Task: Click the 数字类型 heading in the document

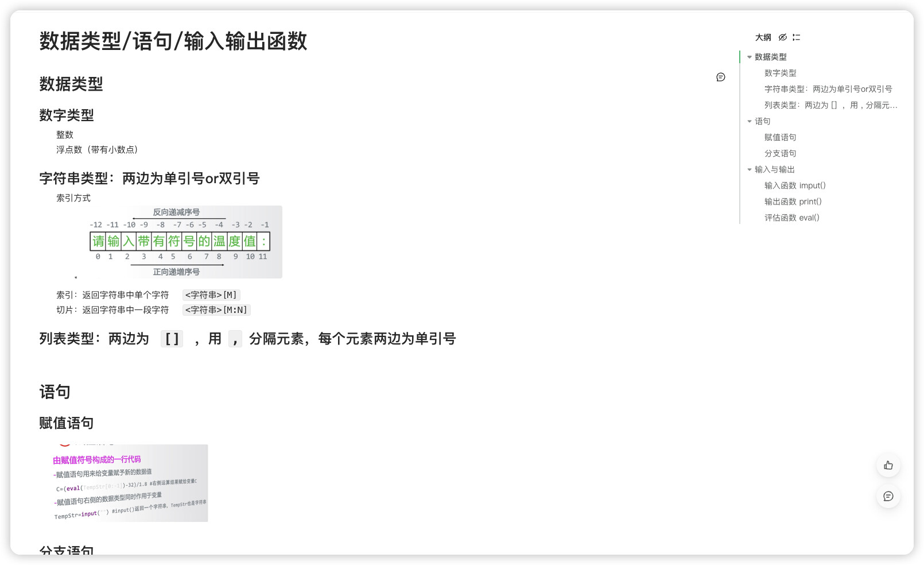Action: tap(67, 115)
